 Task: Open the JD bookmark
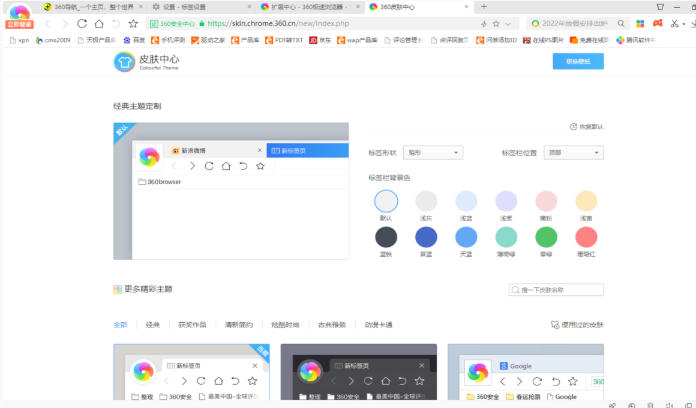click(x=320, y=40)
